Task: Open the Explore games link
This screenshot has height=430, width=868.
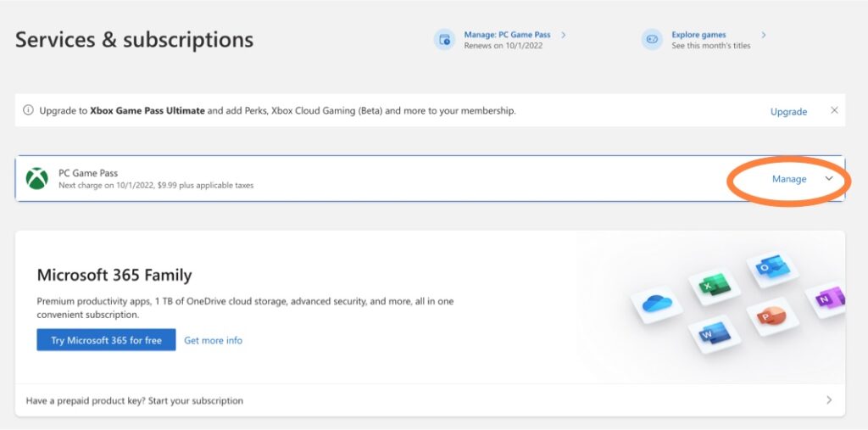Action: pyautogui.click(x=698, y=35)
